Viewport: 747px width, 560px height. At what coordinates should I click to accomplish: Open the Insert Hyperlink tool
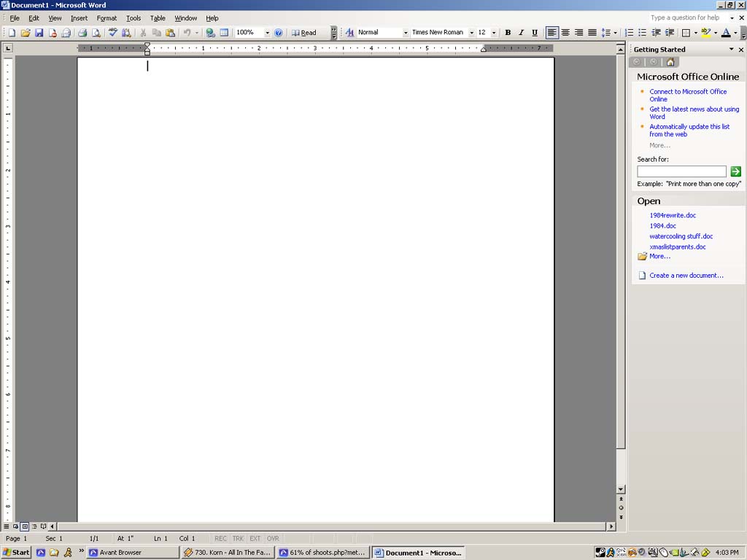tap(210, 32)
